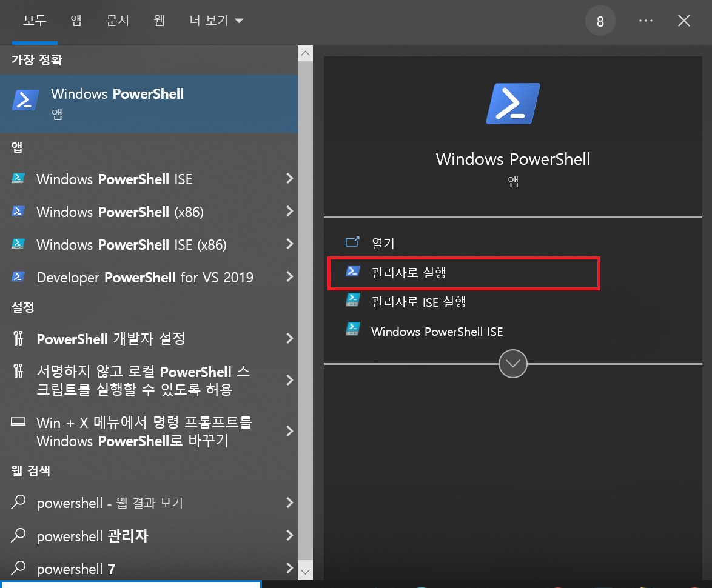Click search icon next to powershell 관리자

coord(18,535)
